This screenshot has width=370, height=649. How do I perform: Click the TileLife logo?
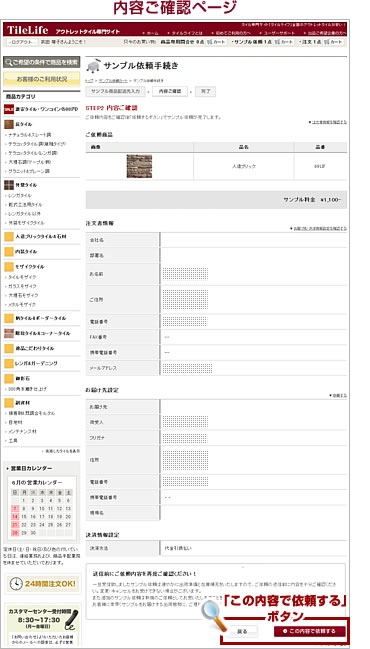[x=28, y=30]
